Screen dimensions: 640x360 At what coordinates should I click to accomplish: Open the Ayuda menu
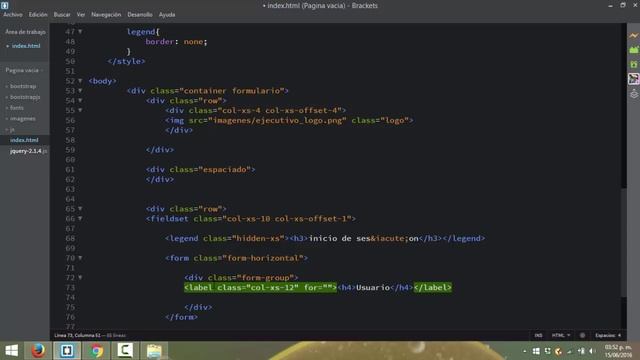(x=167, y=14)
